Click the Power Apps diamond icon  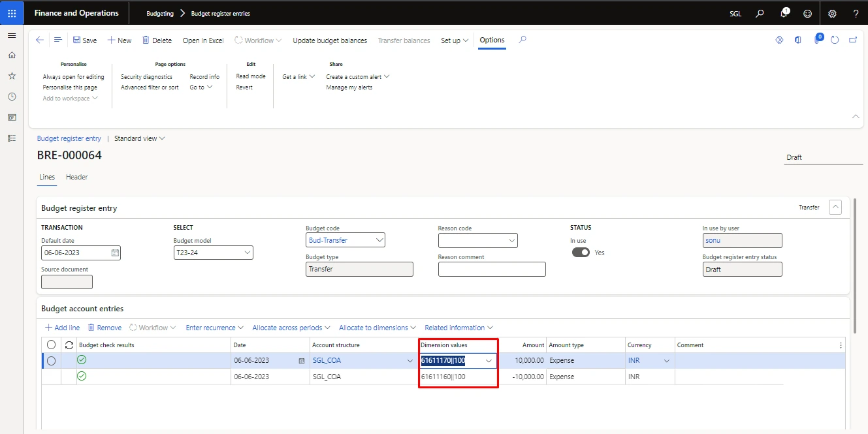779,40
